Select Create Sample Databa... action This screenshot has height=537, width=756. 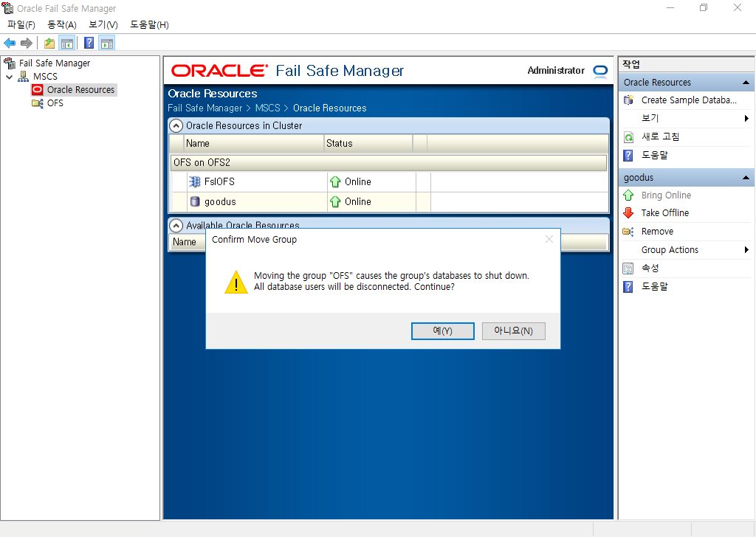pos(689,100)
